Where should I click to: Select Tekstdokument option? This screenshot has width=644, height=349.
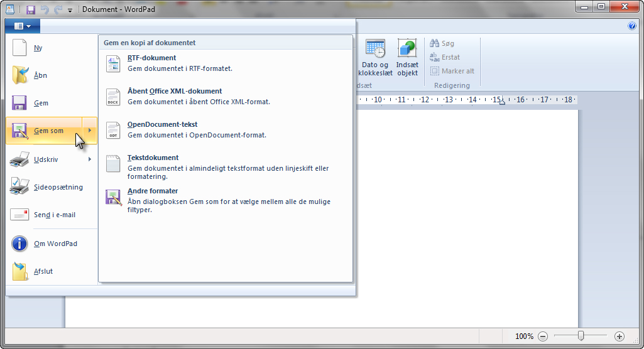tap(226, 167)
